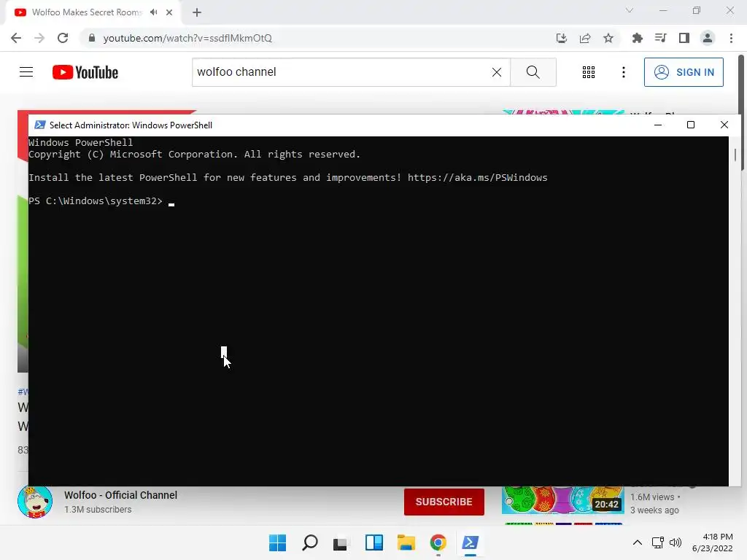The height and width of the screenshot is (560, 747).
Task: Close the PowerShell window
Action: 724,125
